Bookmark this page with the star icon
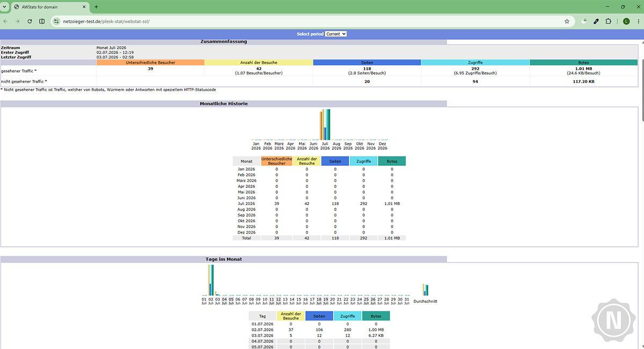Screen dimensions: 644x349 [x=567, y=21]
